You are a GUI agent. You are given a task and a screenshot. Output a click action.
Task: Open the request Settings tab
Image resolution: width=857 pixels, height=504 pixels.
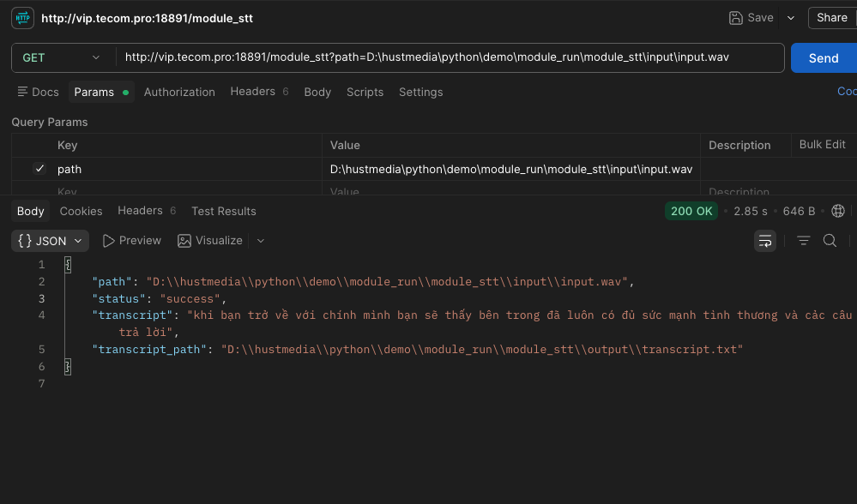(x=421, y=92)
